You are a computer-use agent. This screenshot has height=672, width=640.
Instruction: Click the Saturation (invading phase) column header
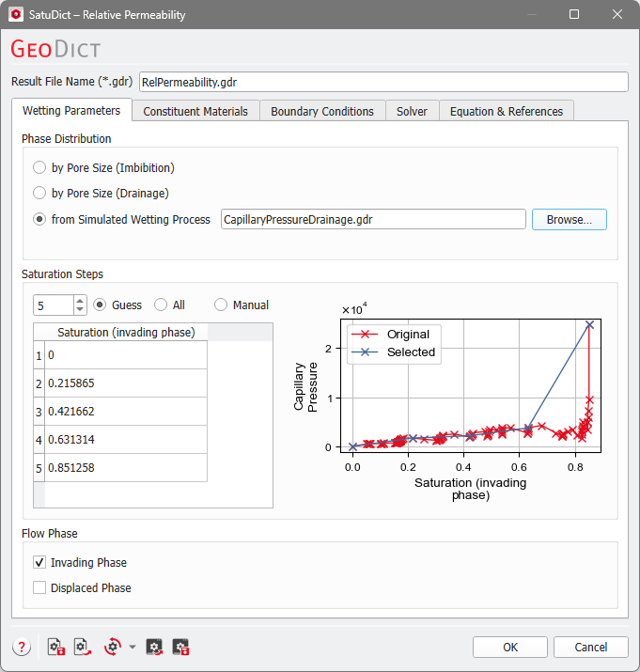[x=126, y=332]
